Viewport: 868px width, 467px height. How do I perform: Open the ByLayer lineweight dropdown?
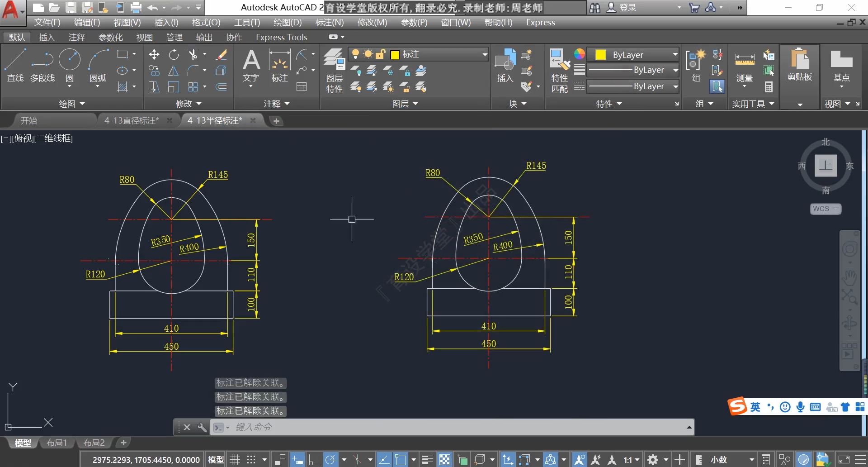click(633, 70)
